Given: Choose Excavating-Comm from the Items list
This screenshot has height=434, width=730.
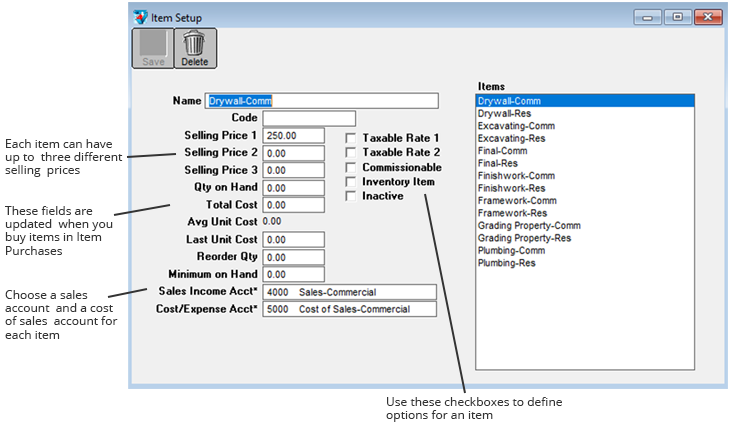Looking at the screenshot, I should pos(516,126).
